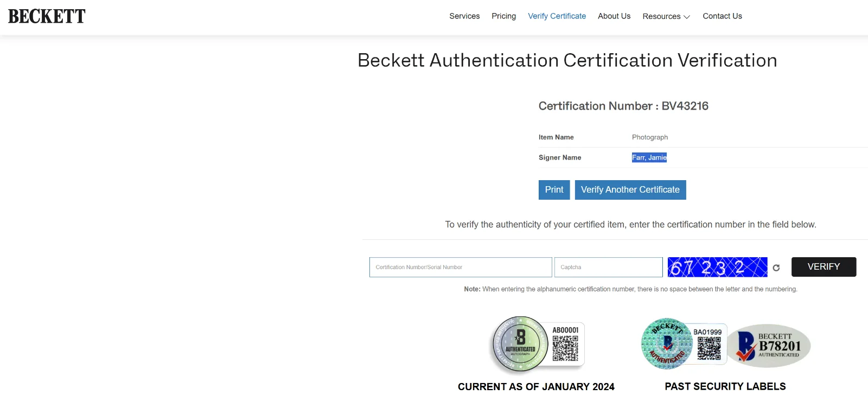This screenshot has width=868, height=401.
Task: Click the Photograph item name value
Action: point(650,137)
